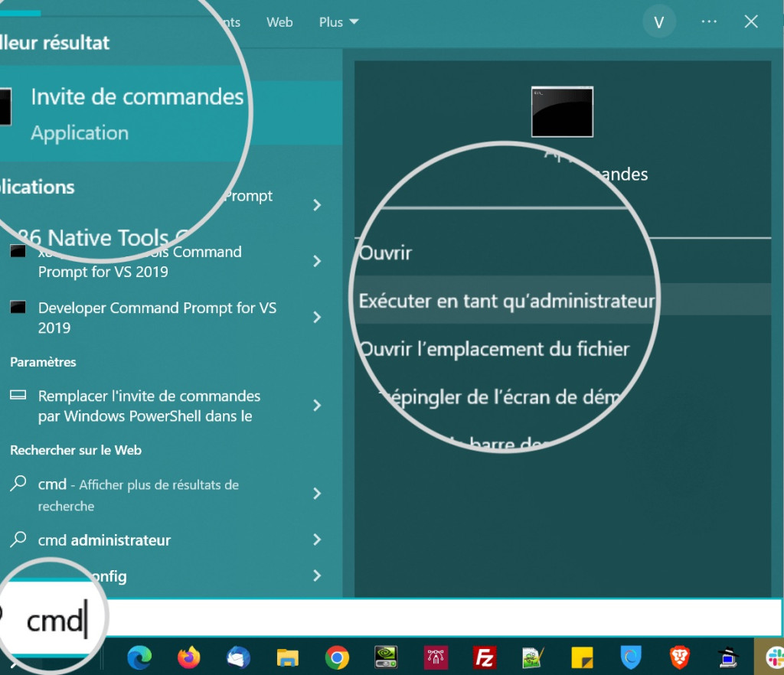The image size is (784, 675).
Task: Close the search panel with X
Action: (x=751, y=22)
